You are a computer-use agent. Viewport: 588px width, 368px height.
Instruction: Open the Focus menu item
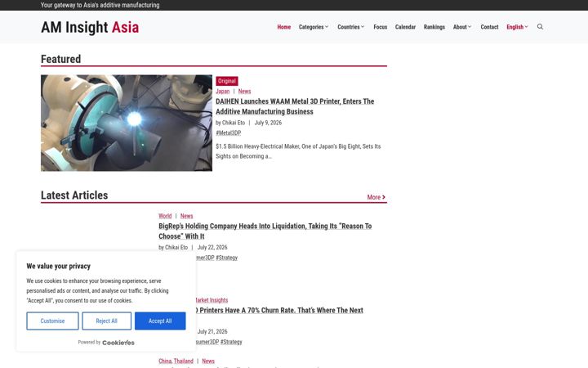[x=381, y=27]
